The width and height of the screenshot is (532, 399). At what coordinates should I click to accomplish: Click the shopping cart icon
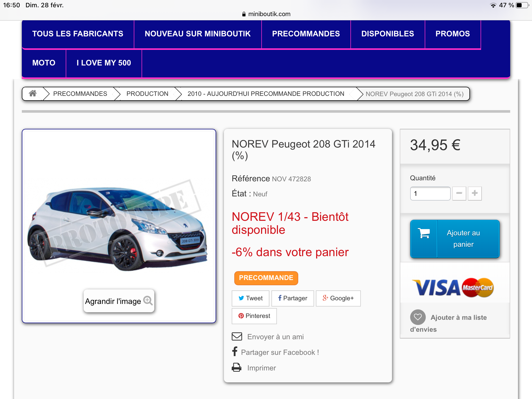tap(424, 233)
